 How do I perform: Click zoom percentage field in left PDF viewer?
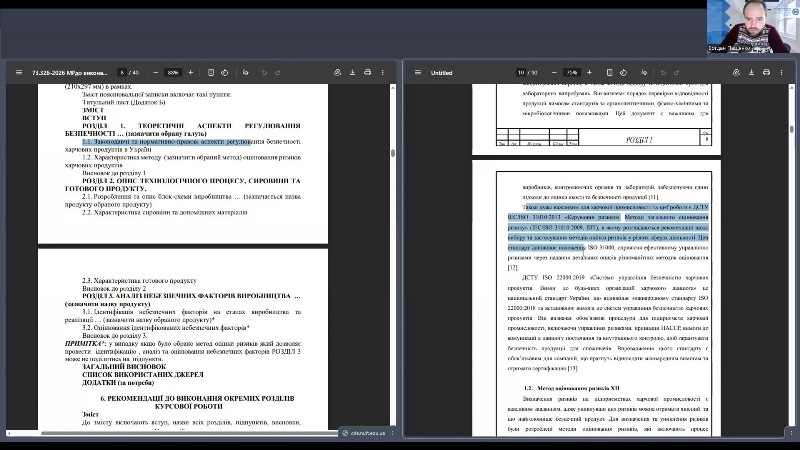pyautogui.click(x=173, y=72)
